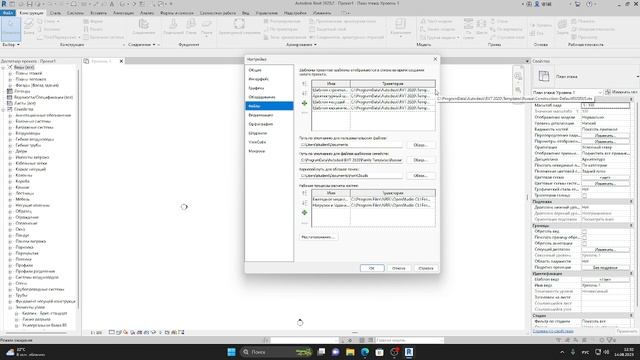Click the user files default path field
This screenshot has height=360, width=640.
click(351, 145)
